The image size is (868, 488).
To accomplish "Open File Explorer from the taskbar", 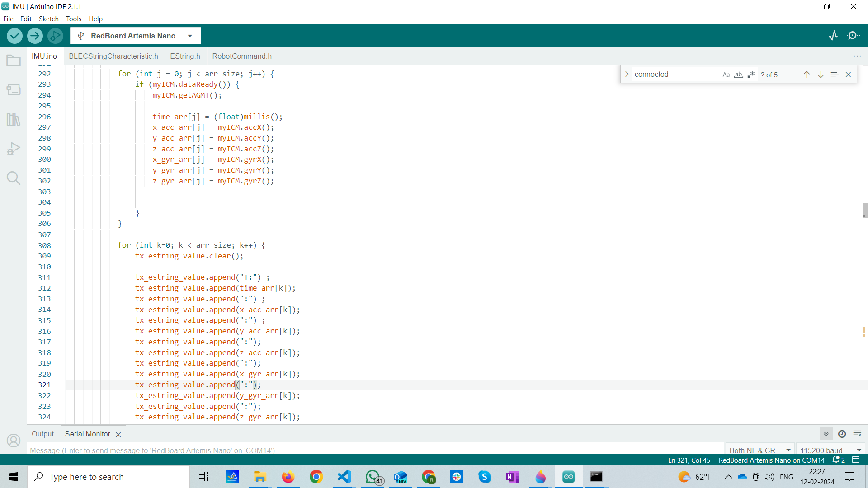I will coord(260,477).
